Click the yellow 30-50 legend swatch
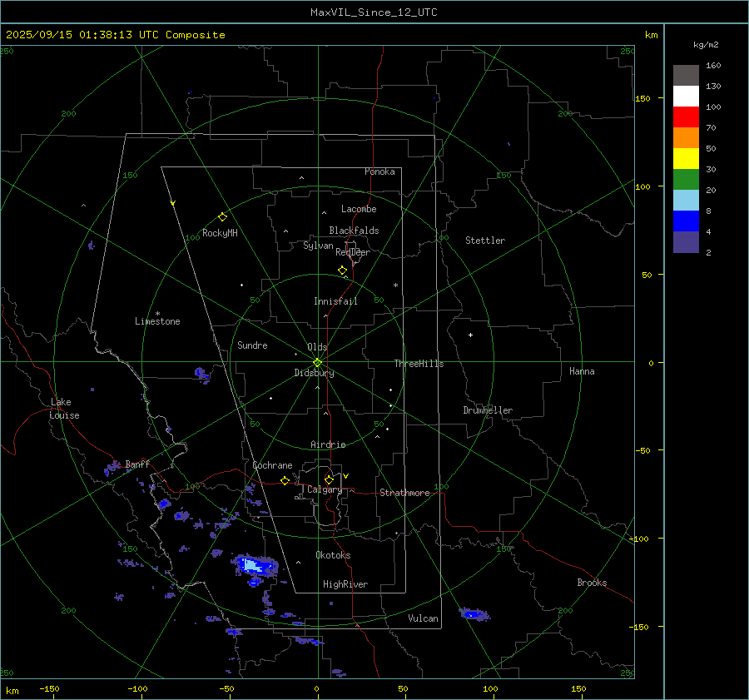 686,159
